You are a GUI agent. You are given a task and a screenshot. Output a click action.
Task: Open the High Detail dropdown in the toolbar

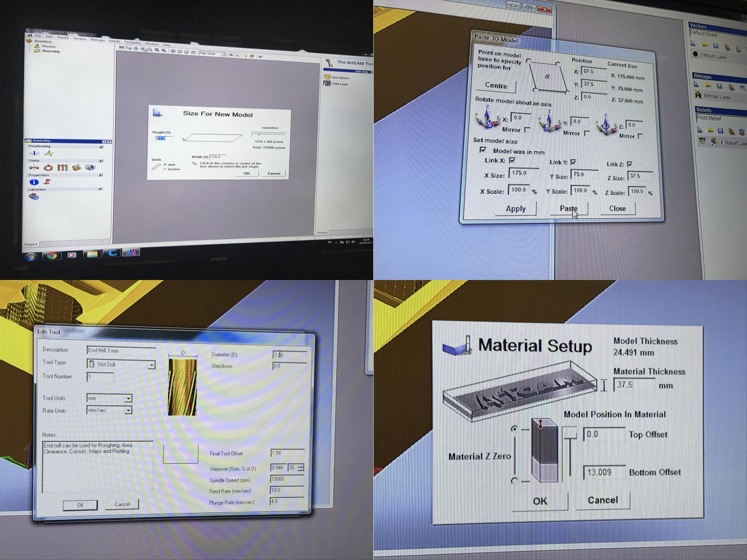[212, 54]
